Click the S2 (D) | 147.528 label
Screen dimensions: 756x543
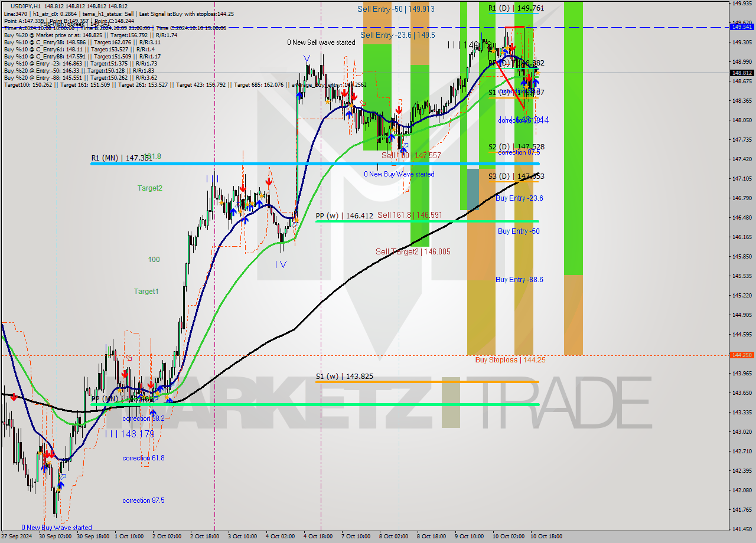coord(516,146)
